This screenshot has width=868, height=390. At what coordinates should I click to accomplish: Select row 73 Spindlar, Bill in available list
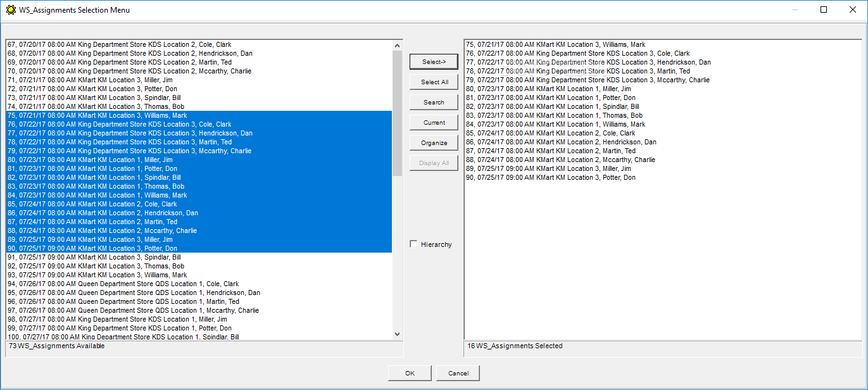tap(199, 97)
